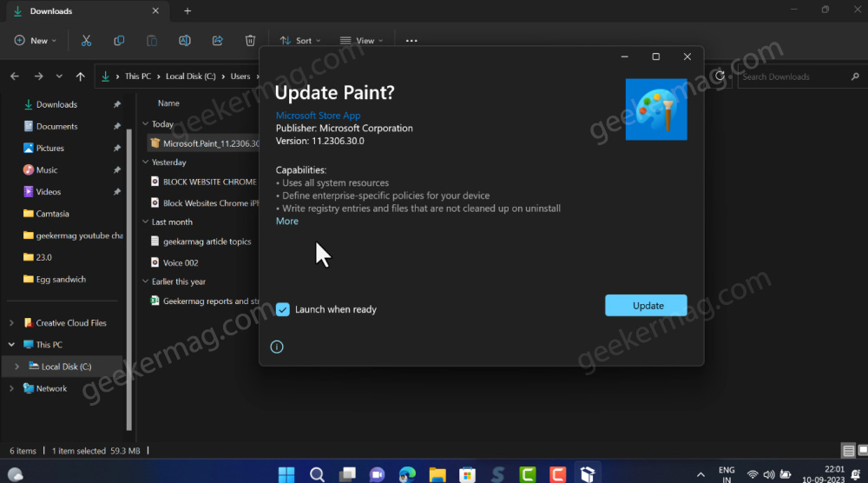Collapse This PC tree node

click(x=11, y=345)
